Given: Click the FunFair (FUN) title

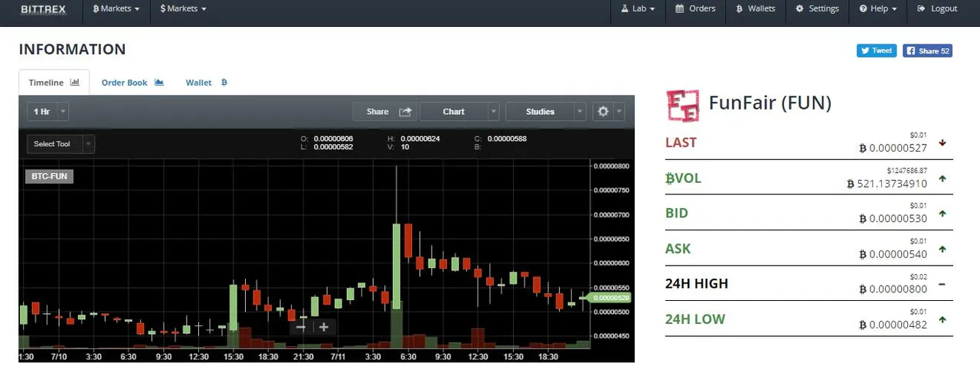Looking at the screenshot, I should 770,103.
